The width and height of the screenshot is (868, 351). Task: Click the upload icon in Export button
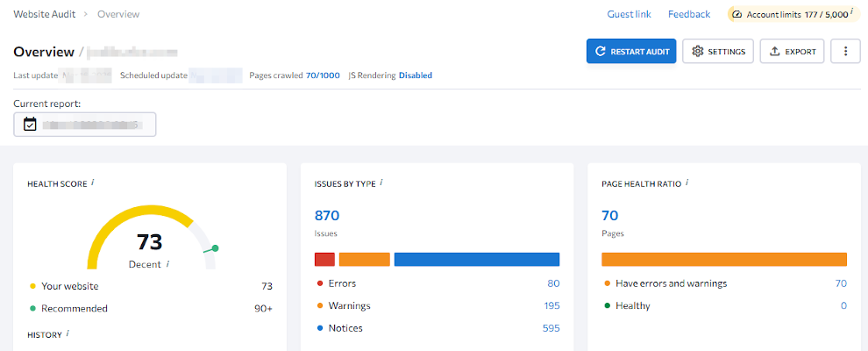tap(774, 52)
